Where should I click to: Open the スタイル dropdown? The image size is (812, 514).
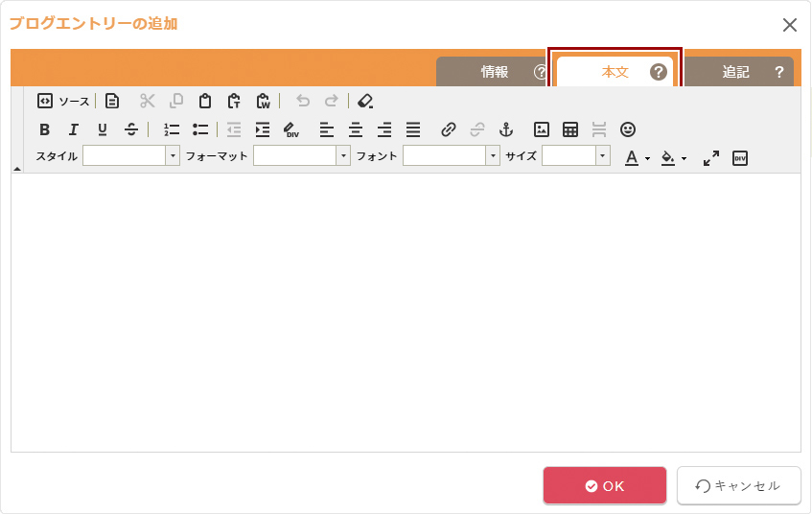click(131, 156)
